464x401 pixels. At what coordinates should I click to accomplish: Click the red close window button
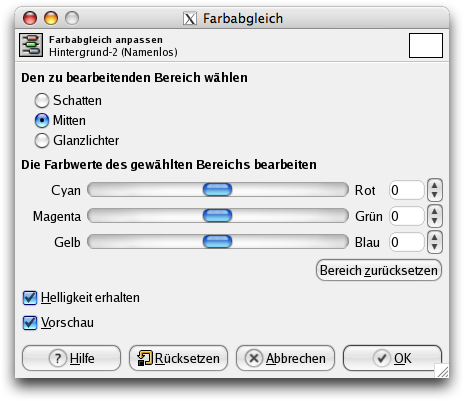[30, 18]
